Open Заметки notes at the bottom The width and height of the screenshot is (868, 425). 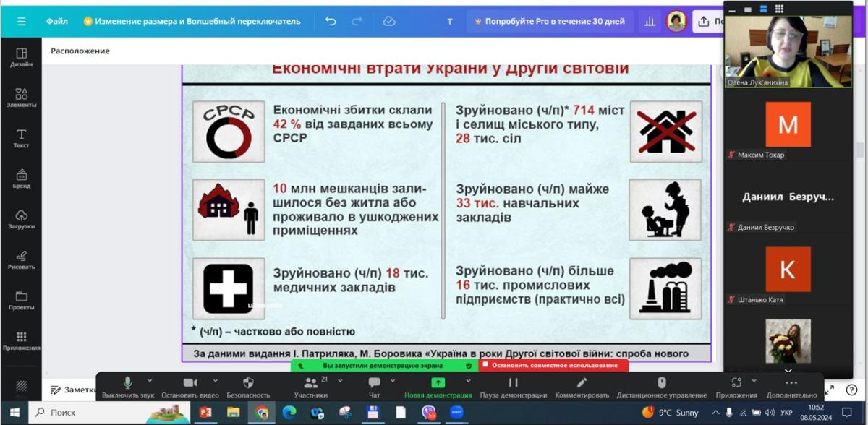pyautogui.click(x=73, y=390)
